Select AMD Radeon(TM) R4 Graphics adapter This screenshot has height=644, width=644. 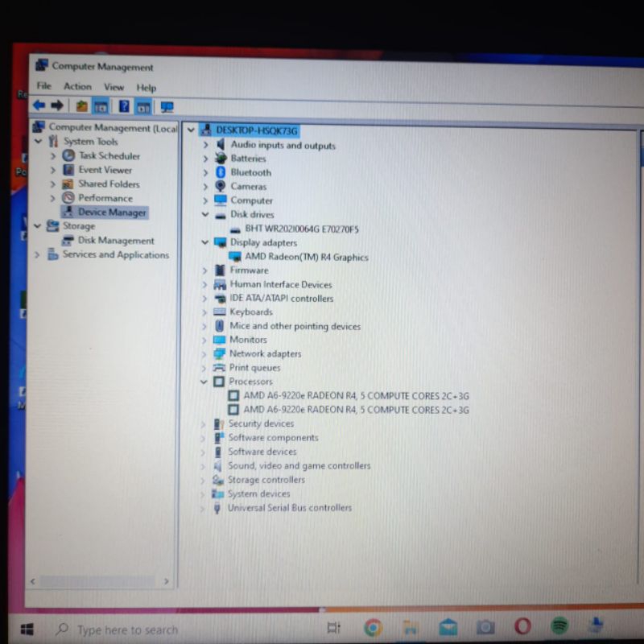coord(307,257)
